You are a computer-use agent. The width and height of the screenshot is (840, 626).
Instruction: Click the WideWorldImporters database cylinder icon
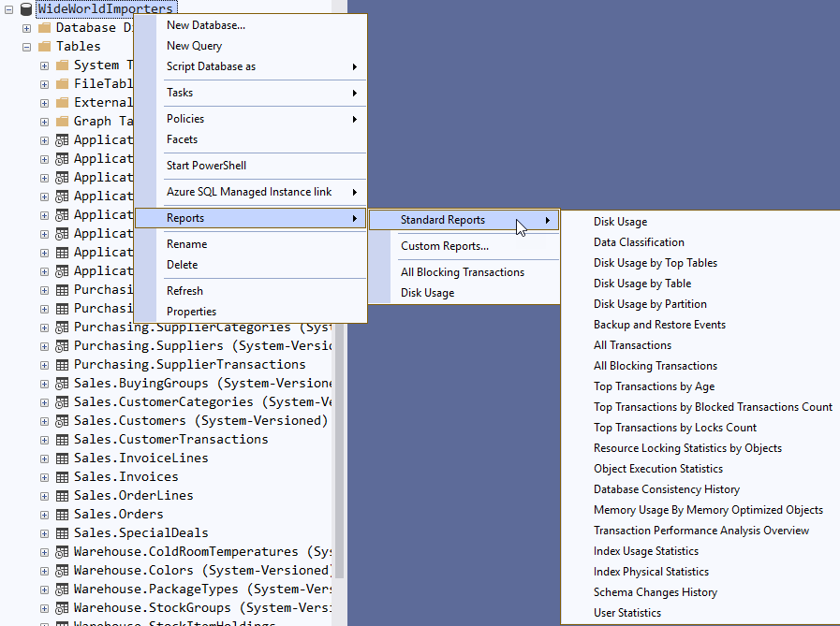[26, 9]
